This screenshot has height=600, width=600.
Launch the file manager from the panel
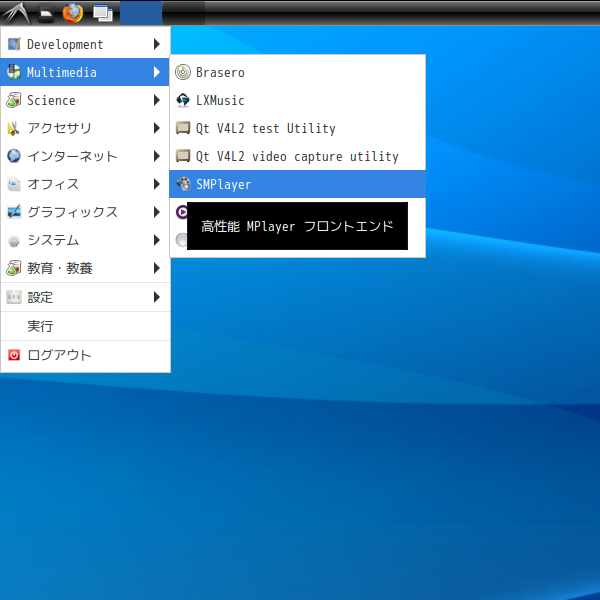click(46, 14)
